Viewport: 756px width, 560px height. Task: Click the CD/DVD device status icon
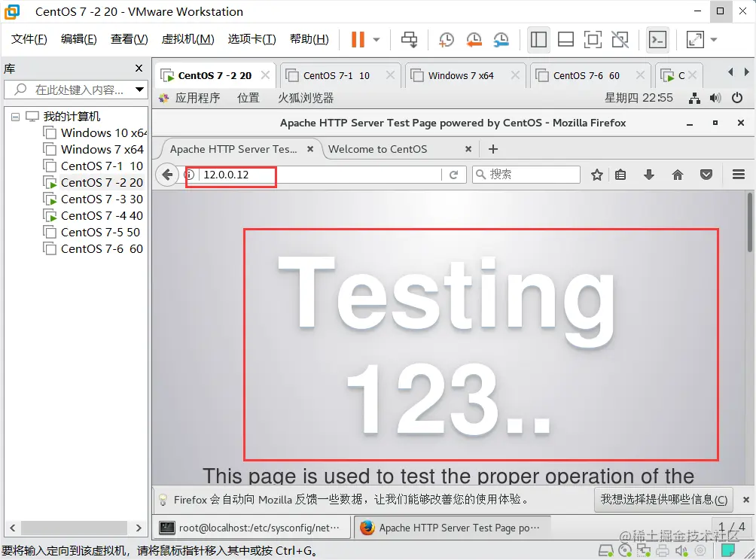click(x=625, y=550)
